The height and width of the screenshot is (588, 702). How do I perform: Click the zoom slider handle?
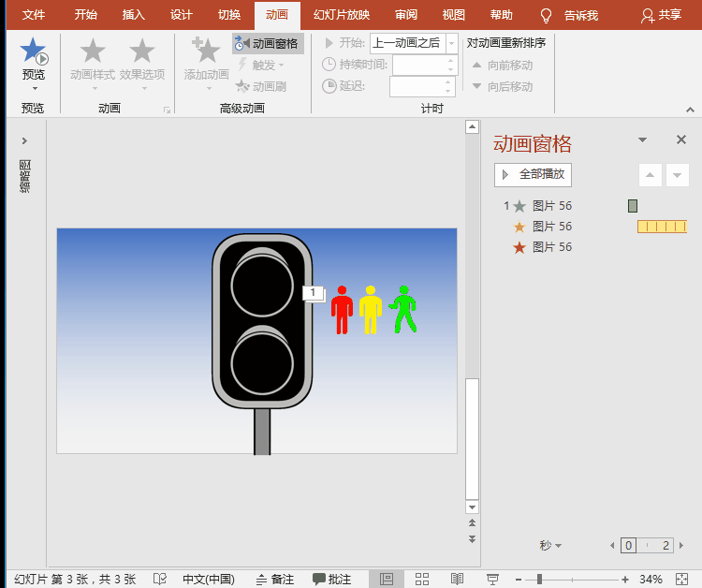click(539, 580)
